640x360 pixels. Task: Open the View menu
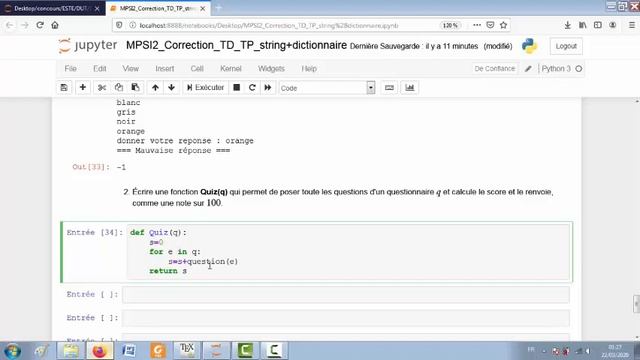point(131,69)
